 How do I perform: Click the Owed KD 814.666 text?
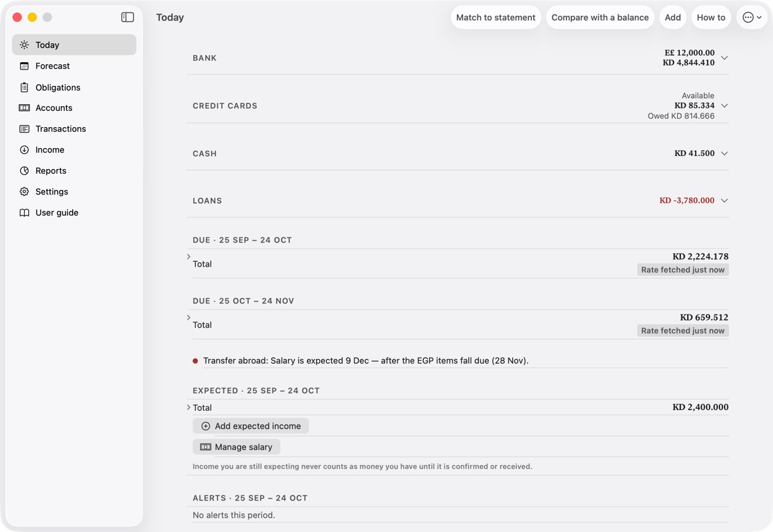point(681,116)
